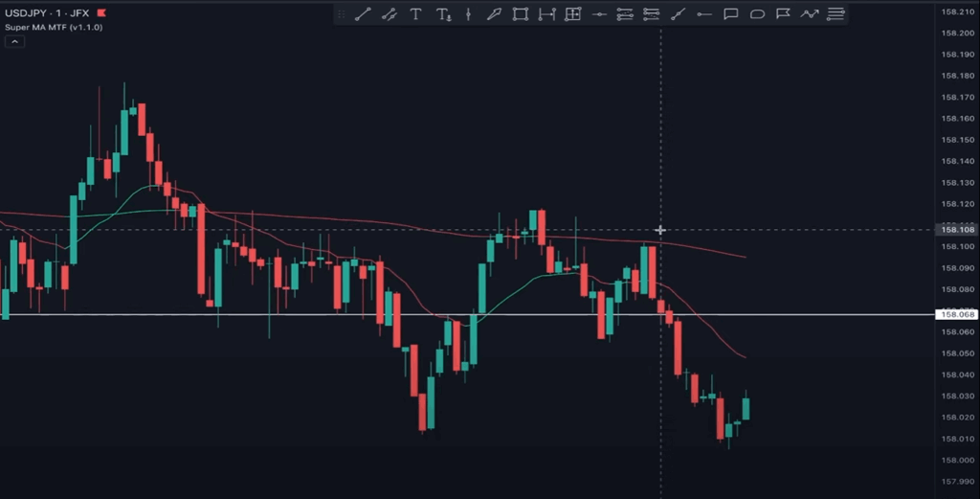
Task: Add a comment speech bubble annotation
Action: 730,14
